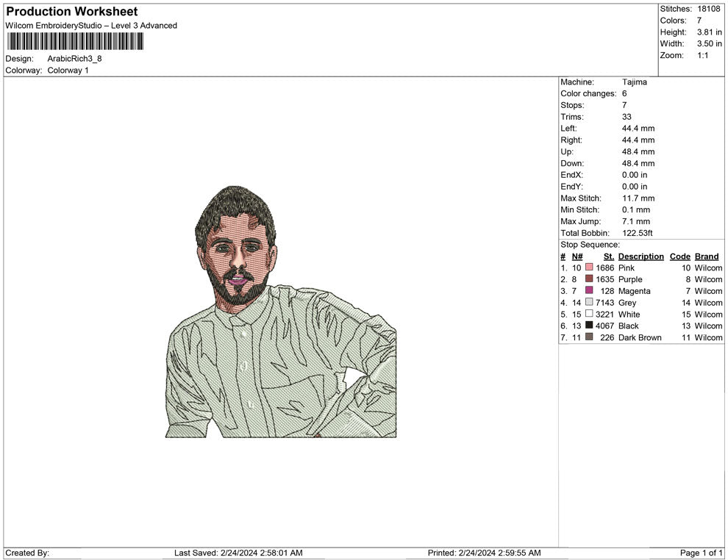This screenshot has width=728, height=560.
Task: Click the 'Printed: 2/24/2024 2:59:55 AM' footer
Action: [484, 553]
